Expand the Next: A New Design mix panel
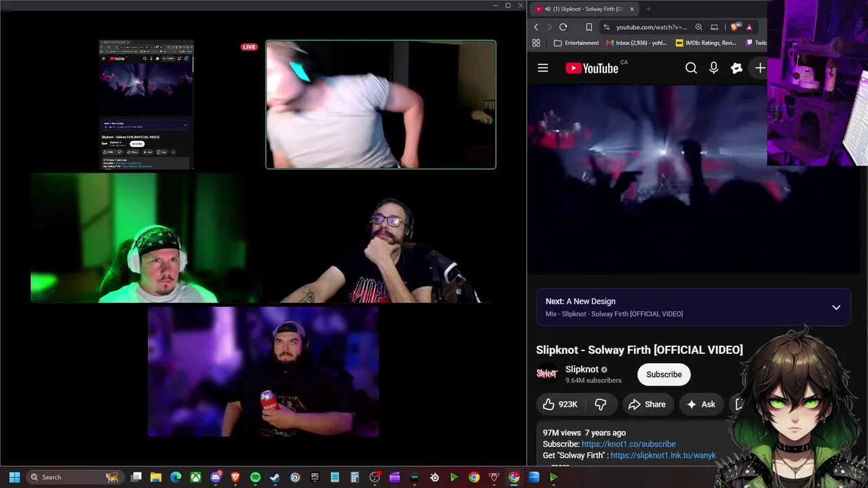Screen dimensions: 868x488 [836, 307]
